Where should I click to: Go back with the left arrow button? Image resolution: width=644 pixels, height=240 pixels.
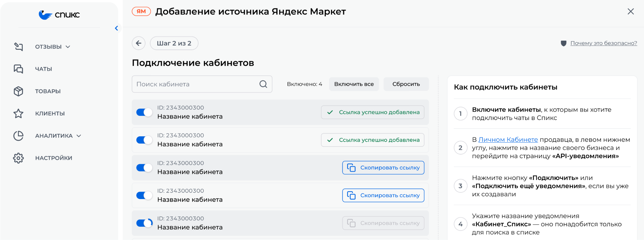point(139,43)
